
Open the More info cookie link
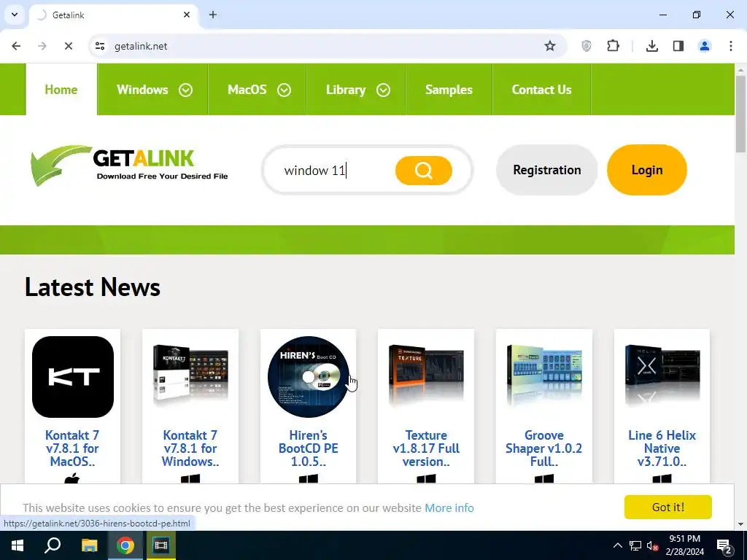(449, 507)
